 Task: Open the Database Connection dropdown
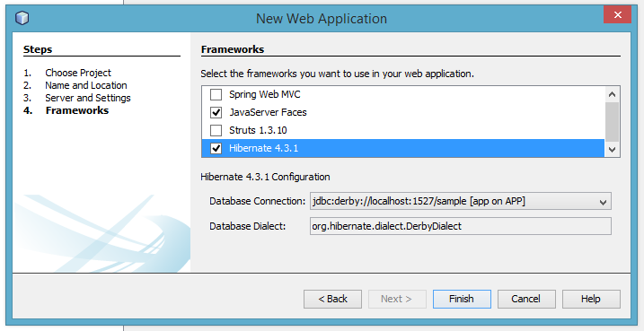461,202
